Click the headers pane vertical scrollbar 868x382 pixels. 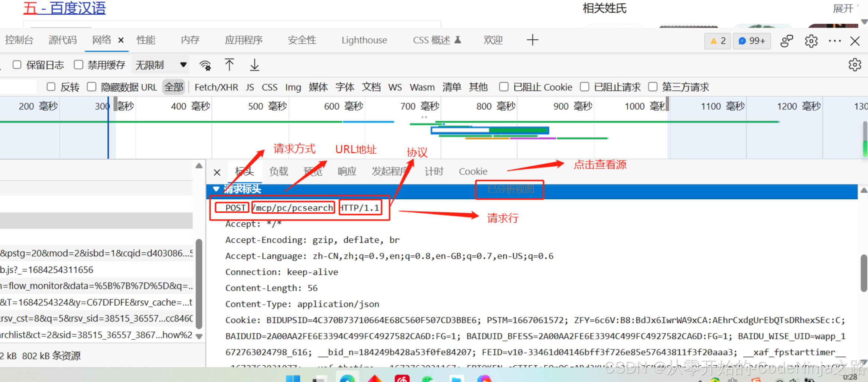coord(864,273)
